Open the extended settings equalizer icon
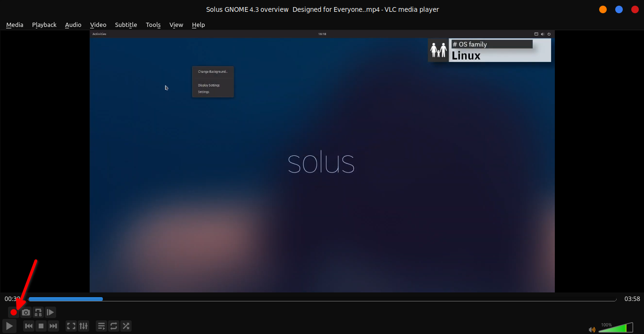This screenshot has height=334, width=644. coord(84,326)
